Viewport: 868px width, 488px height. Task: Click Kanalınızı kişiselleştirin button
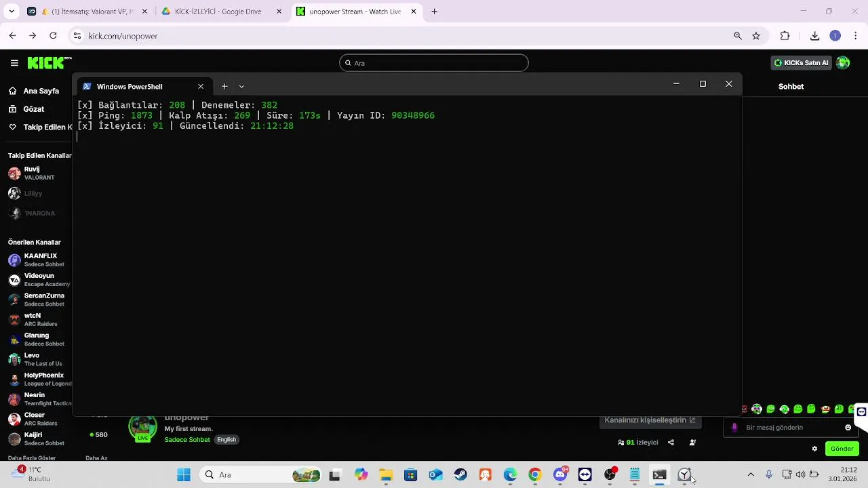click(x=650, y=420)
